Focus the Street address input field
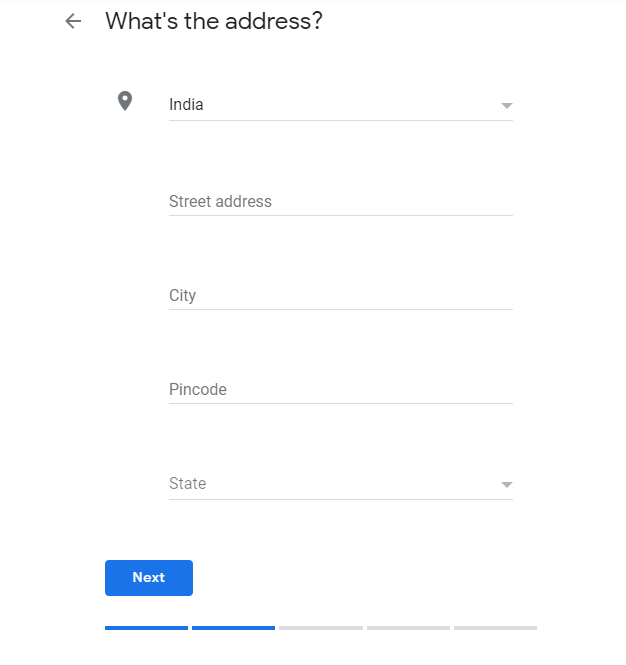This screenshot has height=665, width=626. pos(340,201)
